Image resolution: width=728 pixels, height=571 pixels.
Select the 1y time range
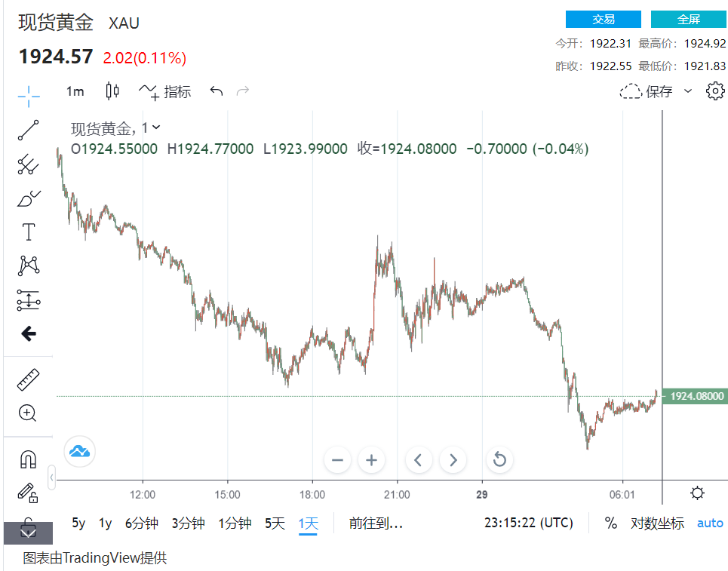coord(105,523)
